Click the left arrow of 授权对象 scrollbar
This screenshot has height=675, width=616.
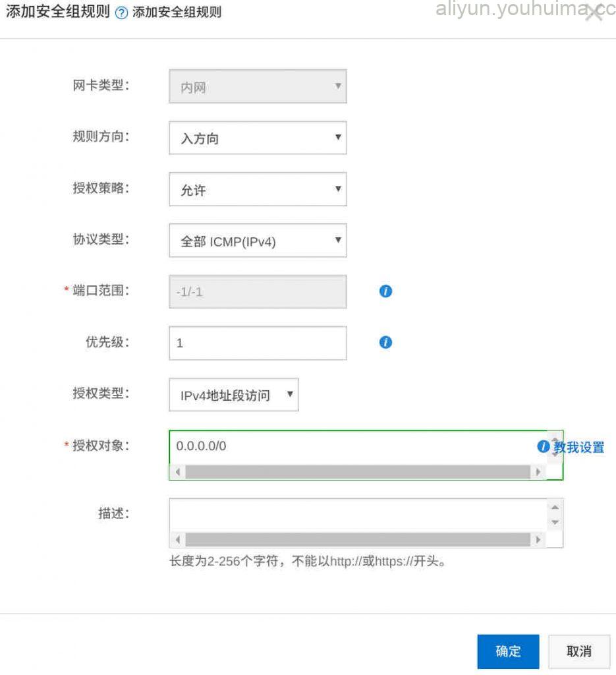point(178,472)
